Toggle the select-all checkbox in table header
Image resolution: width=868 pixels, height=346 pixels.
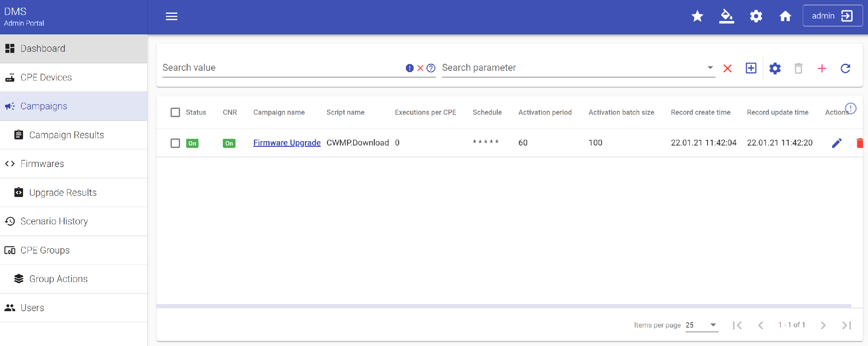coord(175,113)
